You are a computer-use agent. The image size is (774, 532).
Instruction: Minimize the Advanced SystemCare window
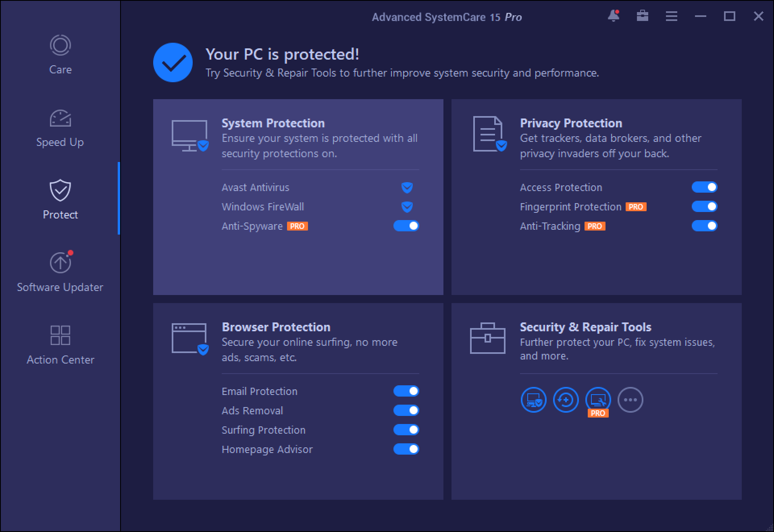pos(701,17)
